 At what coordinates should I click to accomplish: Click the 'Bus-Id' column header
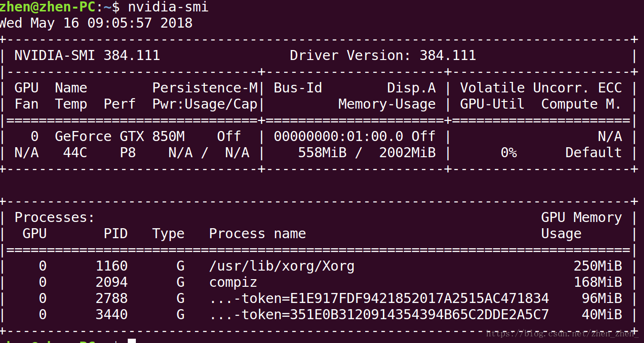(298, 88)
